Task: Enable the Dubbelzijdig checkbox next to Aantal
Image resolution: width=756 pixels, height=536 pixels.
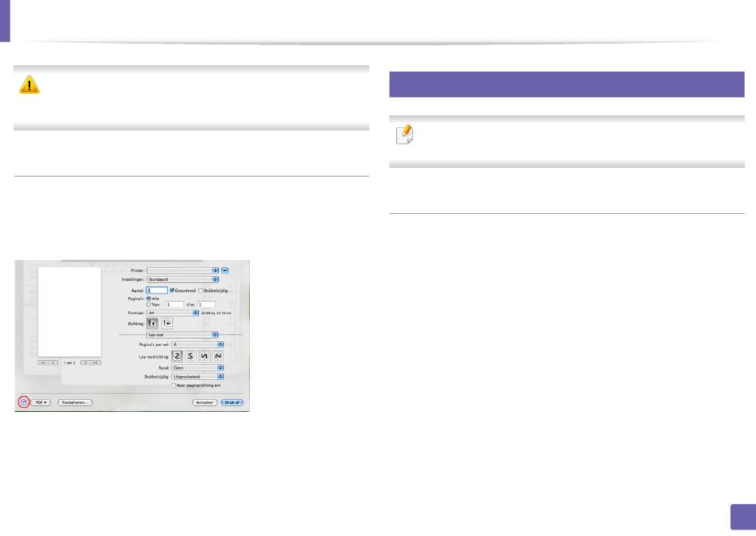Action: pyautogui.click(x=201, y=290)
